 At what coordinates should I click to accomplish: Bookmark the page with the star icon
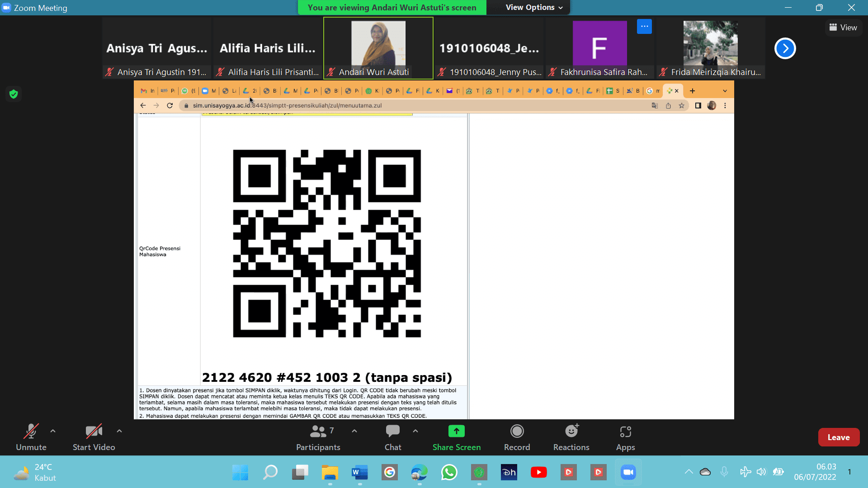point(681,106)
